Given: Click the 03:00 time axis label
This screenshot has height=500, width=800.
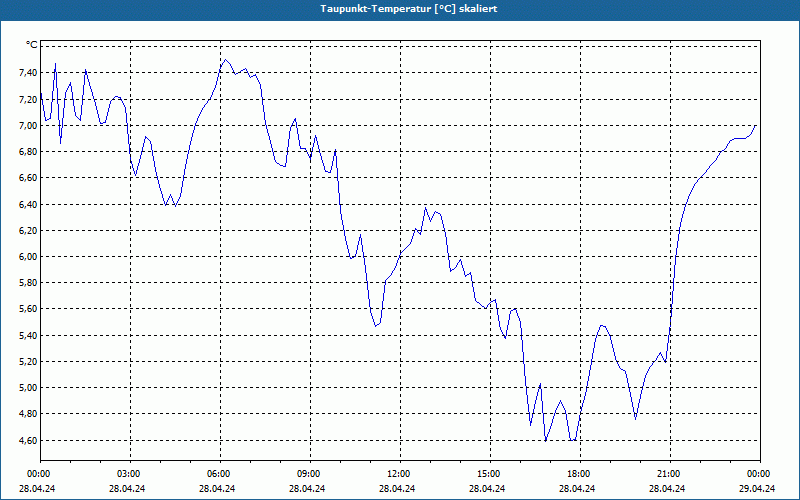Looking at the screenshot, I should (x=131, y=474).
